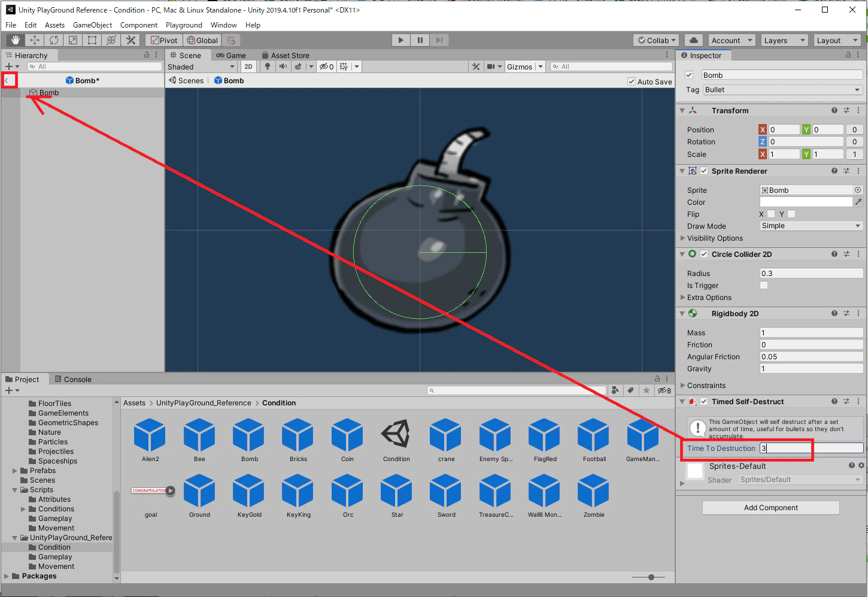Click the Play button

[401, 40]
